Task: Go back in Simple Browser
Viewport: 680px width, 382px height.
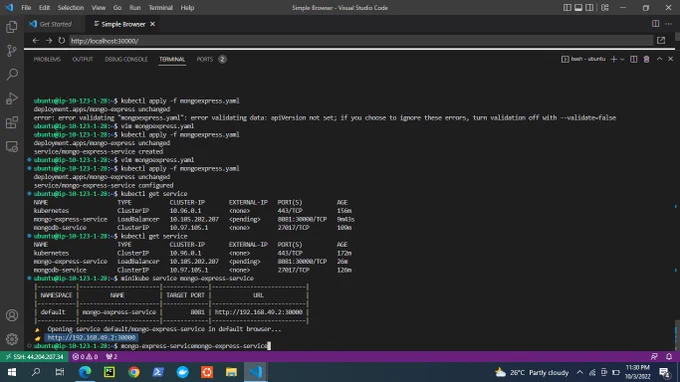Action: 36,41
